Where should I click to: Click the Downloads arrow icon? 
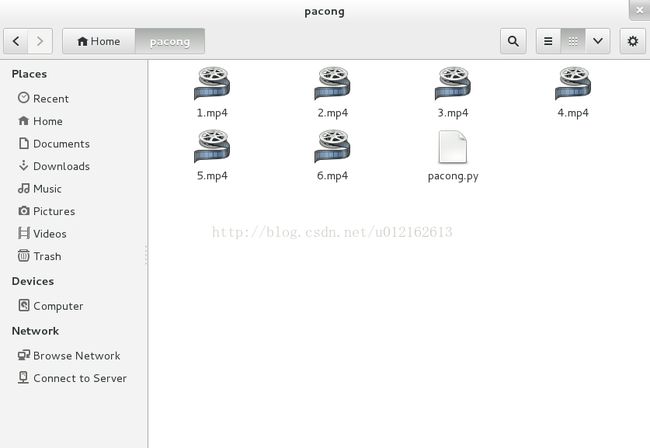pos(24,166)
